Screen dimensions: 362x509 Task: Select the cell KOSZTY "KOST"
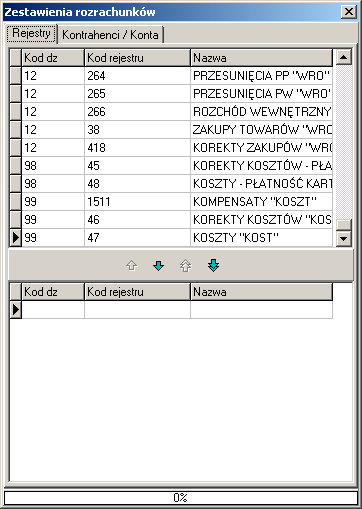pyautogui.click(x=262, y=238)
